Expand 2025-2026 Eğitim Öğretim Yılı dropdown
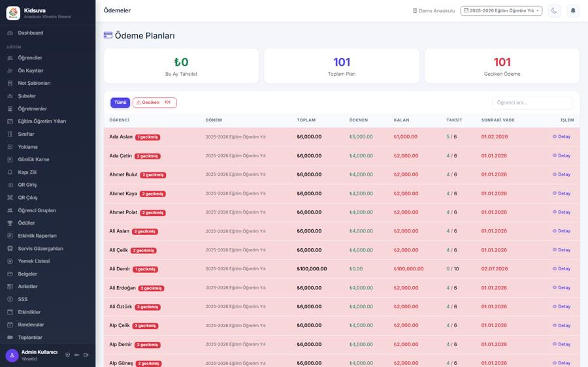Viewport: 588px width, 367px height. click(x=501, y=11)
